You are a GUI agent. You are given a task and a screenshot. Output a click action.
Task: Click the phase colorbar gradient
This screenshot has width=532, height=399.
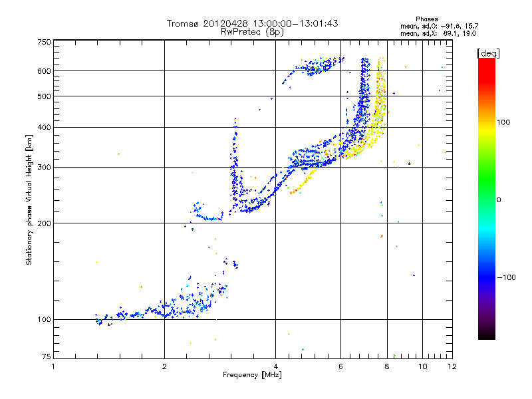point(487,198)
